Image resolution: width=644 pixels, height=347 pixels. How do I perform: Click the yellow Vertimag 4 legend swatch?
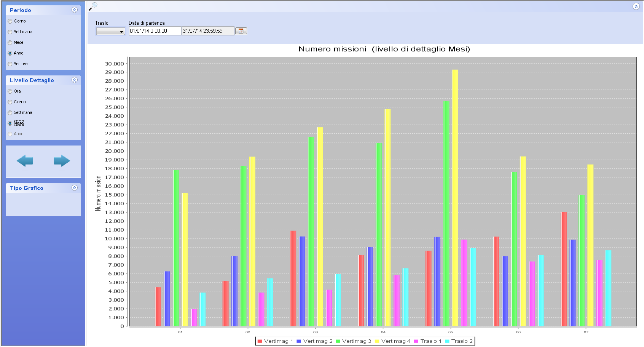(377, 341)
